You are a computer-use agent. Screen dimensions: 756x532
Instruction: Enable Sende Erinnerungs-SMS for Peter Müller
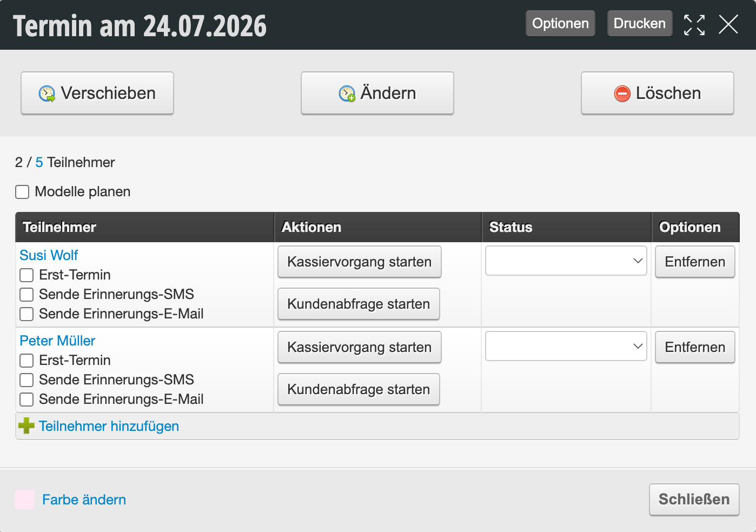point(26,380)
